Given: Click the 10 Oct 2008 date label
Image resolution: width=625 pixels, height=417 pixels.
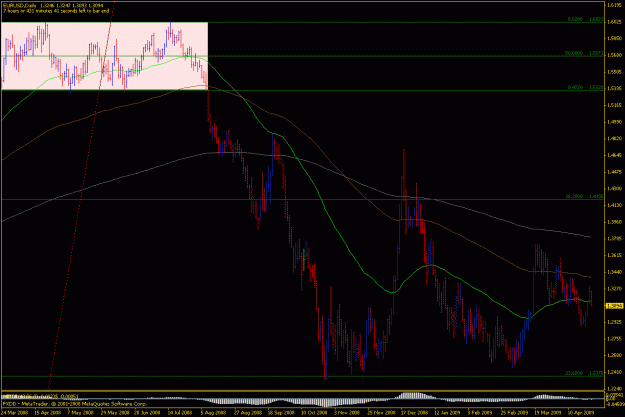Looking at the screenshot, I should pyautogui.click(x=314, y=413).
